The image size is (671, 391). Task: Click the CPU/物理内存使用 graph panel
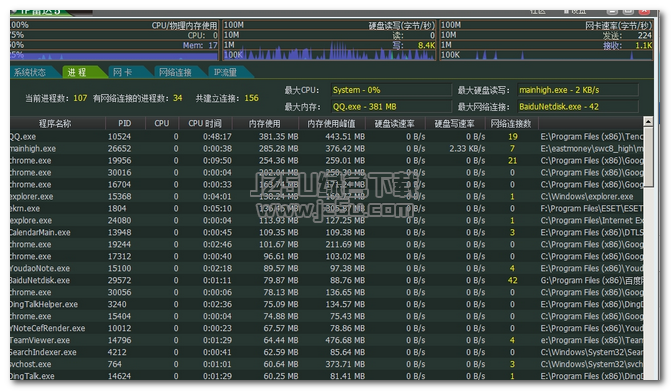click(114, 40)
